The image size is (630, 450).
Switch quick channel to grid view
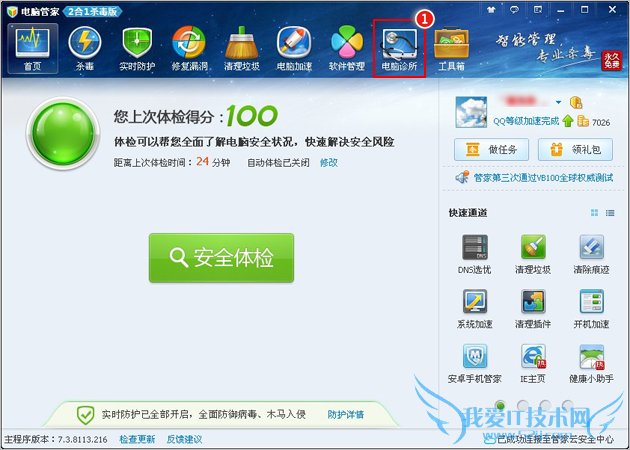[594, 213]
